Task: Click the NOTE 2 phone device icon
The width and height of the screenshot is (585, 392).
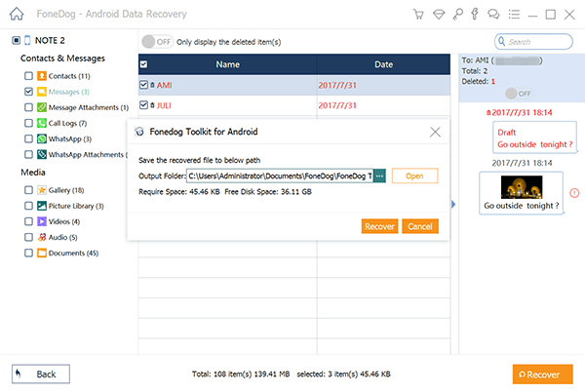Action: pos(27,40)
